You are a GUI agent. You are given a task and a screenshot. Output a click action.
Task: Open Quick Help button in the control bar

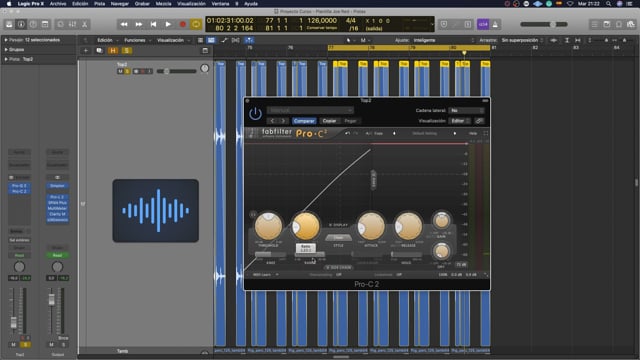(33, 24)
